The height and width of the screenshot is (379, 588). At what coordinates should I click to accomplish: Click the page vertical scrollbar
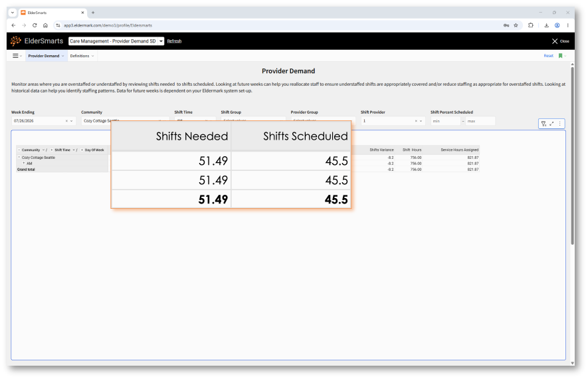point(572,156)
